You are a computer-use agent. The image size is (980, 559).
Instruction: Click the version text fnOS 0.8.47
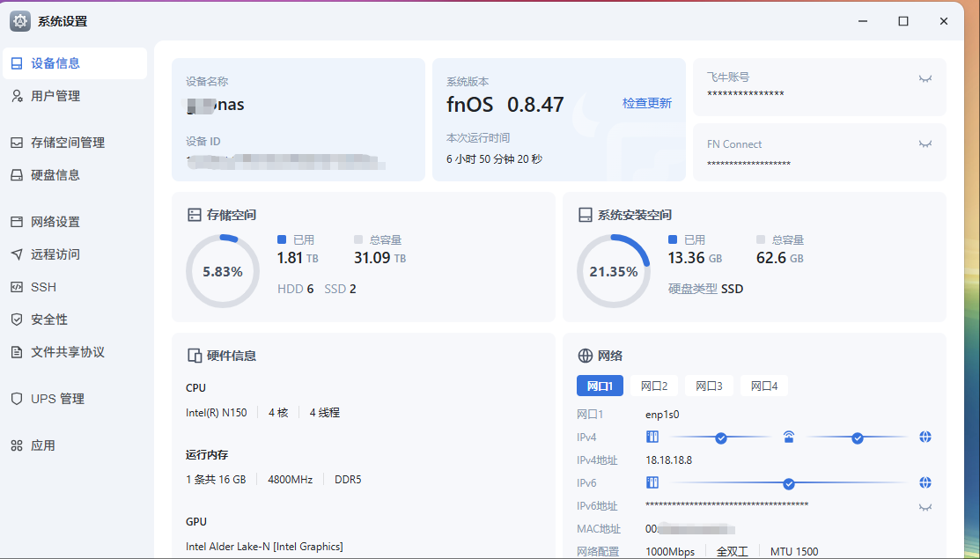[x=505, y=104]
